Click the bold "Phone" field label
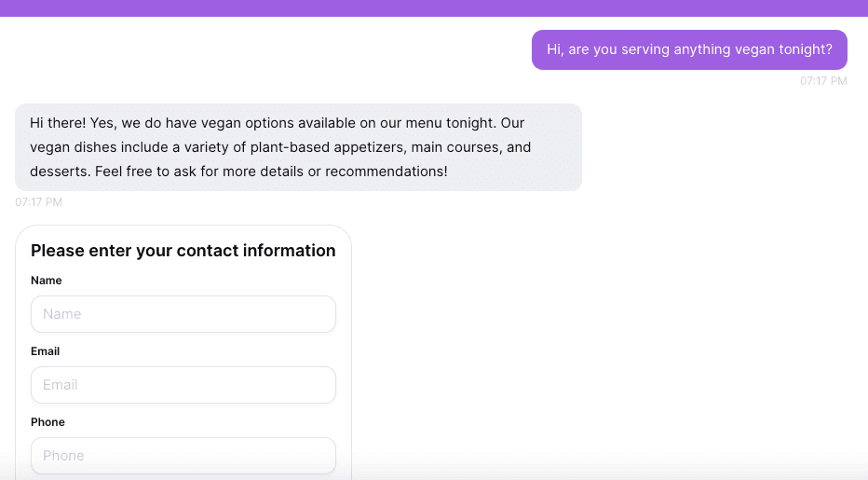 [47, 422]
